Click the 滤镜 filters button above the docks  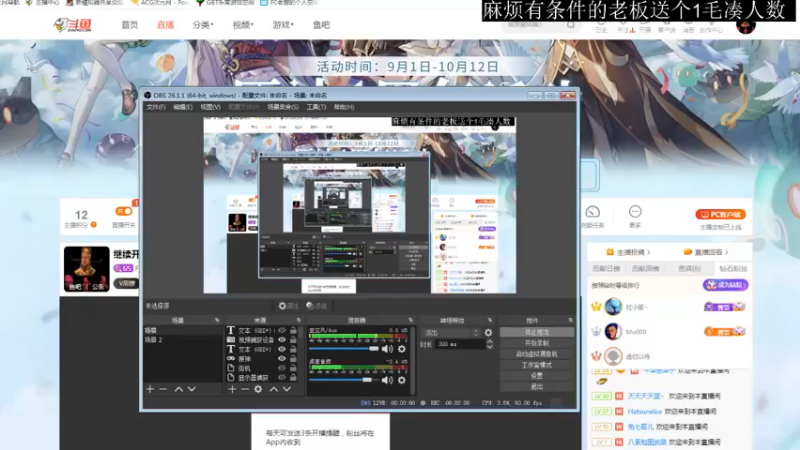tap(316, 306)
